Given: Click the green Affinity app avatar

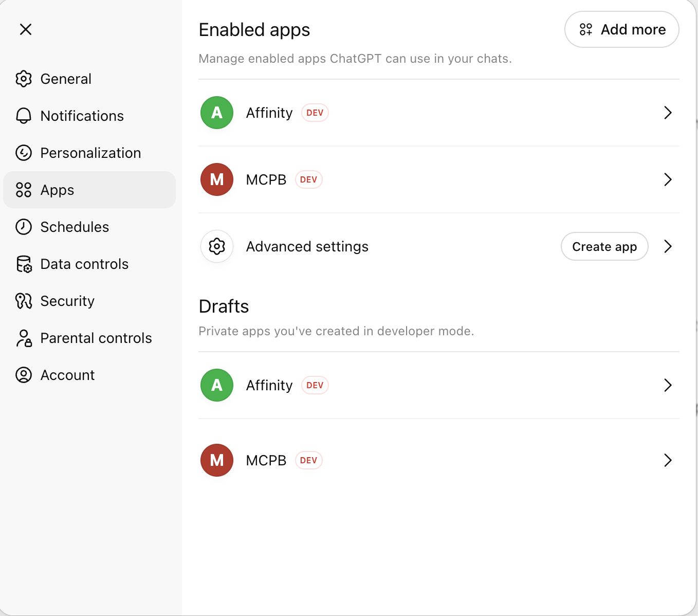Looking at the screenshot, I should point(216,113).
